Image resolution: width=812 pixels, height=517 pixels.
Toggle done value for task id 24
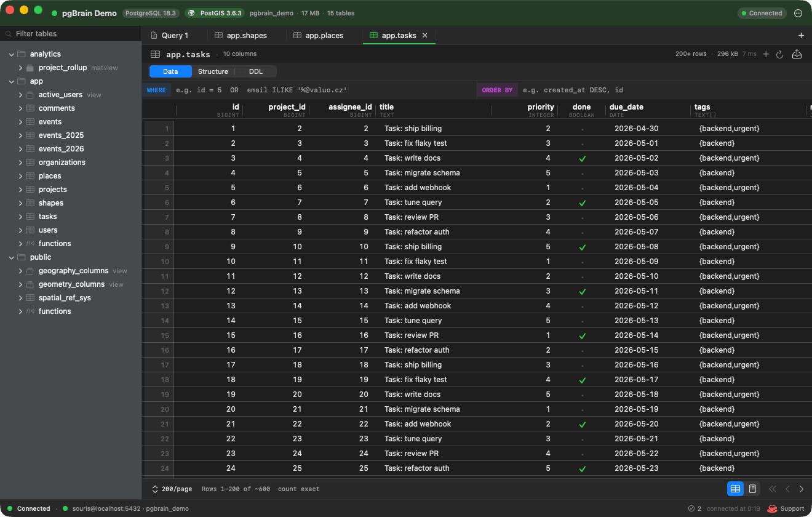582,469
